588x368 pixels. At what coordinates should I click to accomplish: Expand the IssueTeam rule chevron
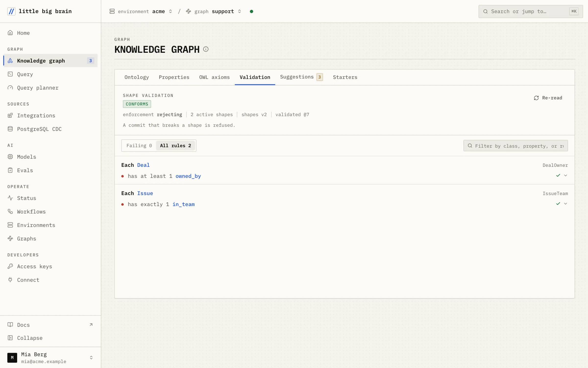coord(565,203)
